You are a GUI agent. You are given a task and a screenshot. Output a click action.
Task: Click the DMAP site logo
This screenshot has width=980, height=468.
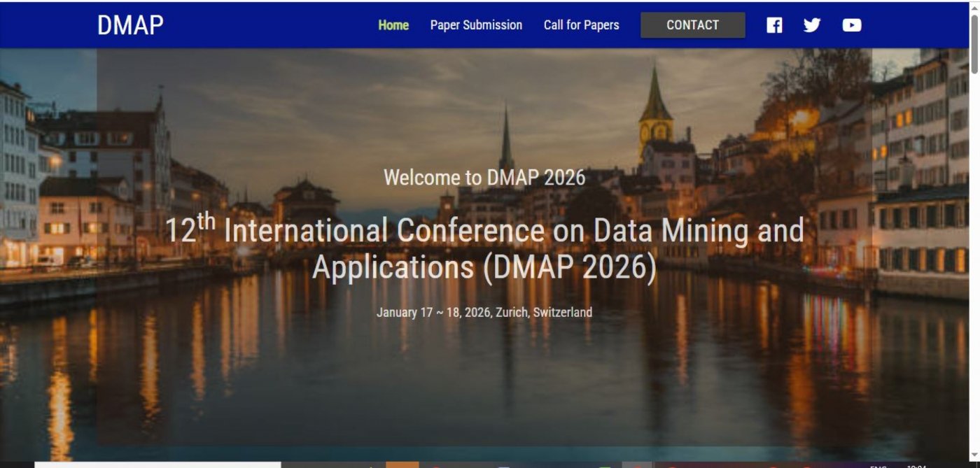click(130, 25)
